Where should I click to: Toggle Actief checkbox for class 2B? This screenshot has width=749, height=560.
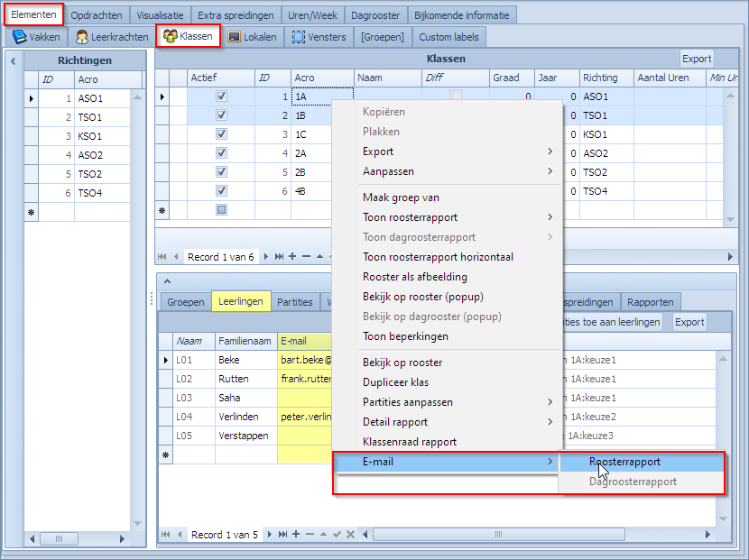point(221,172)
